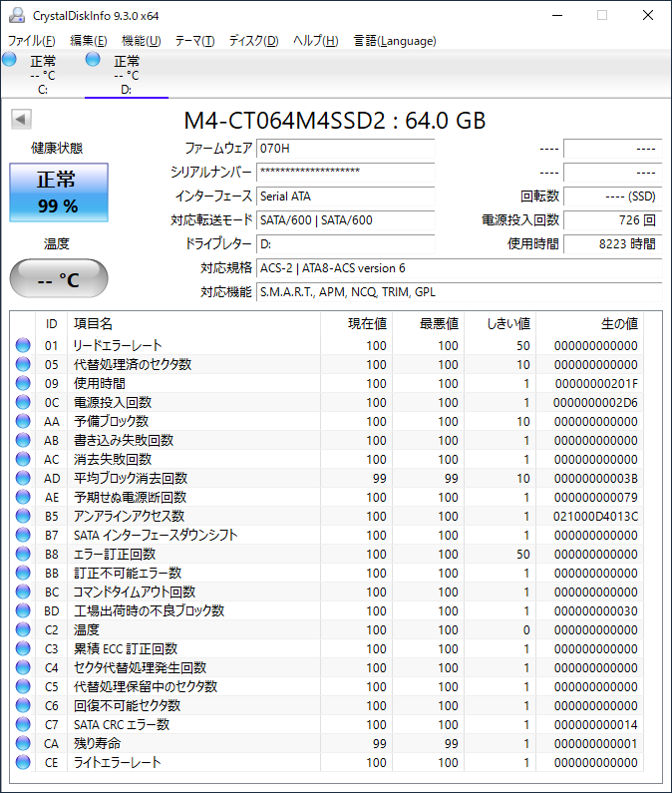
Task: Click the ファームウェア field showing 070H
Action: (x=345, y=148)
